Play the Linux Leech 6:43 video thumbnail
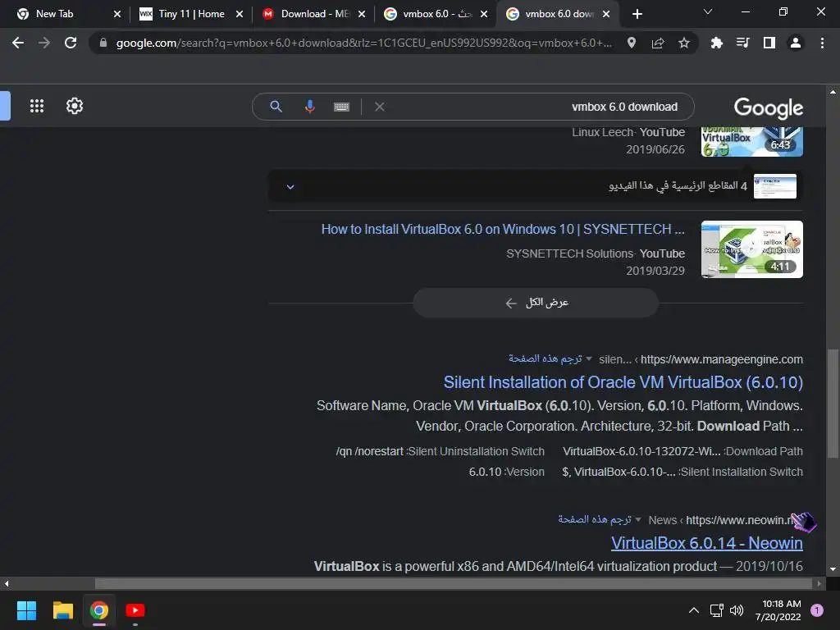This screenshot has height=630, width=840. point(751,141)
